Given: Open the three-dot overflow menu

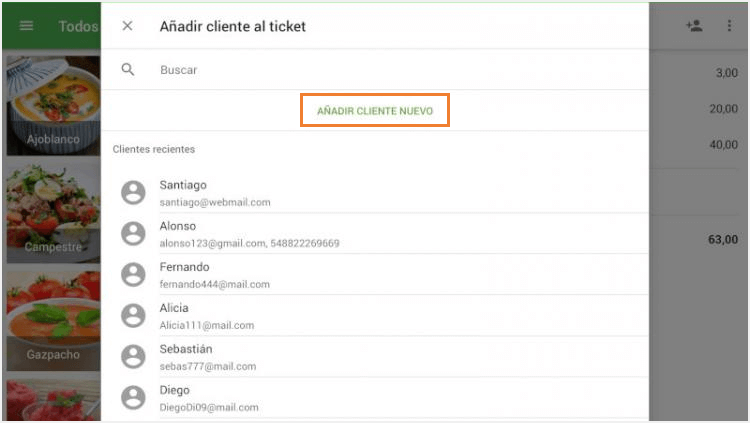Looking at the screenshot, I should click(x=729, y=25).
